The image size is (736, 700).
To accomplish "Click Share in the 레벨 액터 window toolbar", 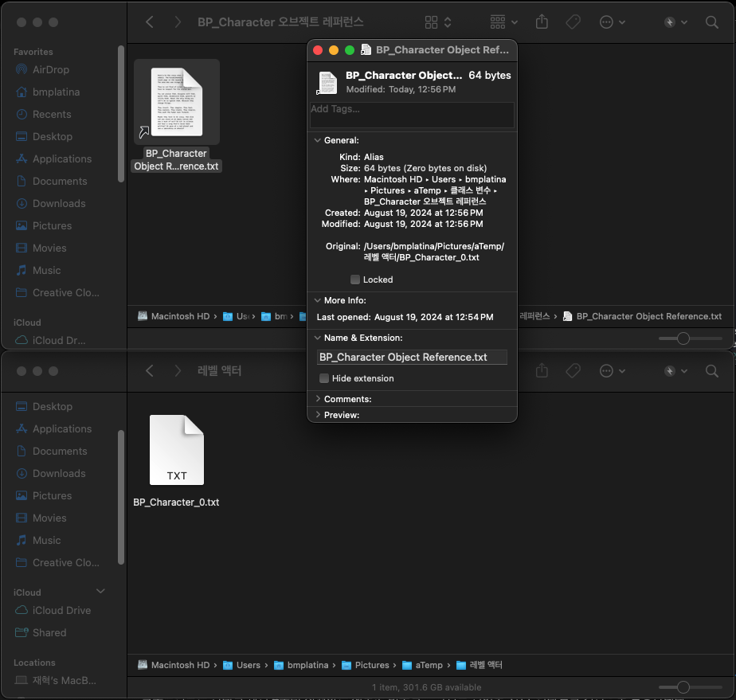I will [542, 371].
